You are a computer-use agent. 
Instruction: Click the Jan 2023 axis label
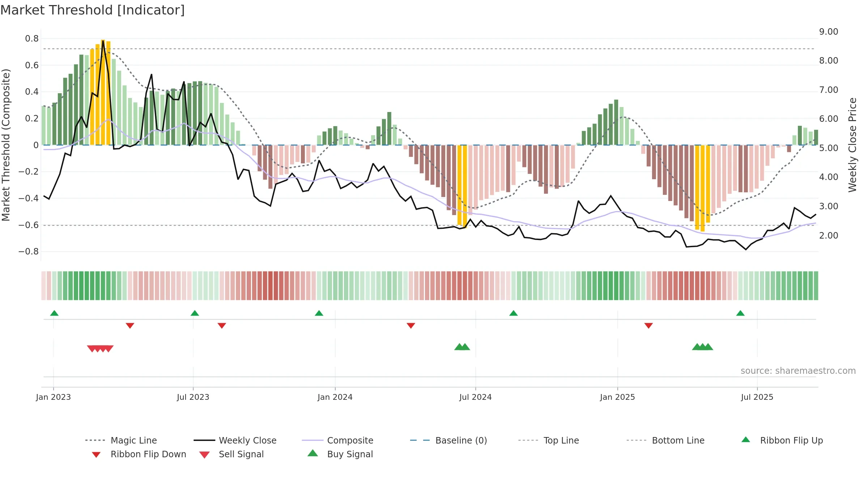54,397
